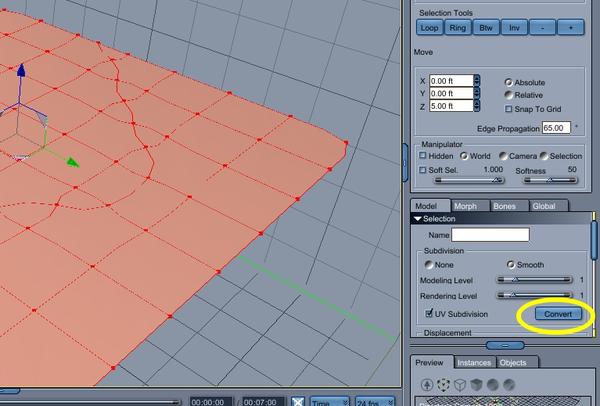This screenshot has width=600, height=406.
Task: Enable the Soft Sel. checkbox
Action: pyautogui.click(x=422, y=170)
